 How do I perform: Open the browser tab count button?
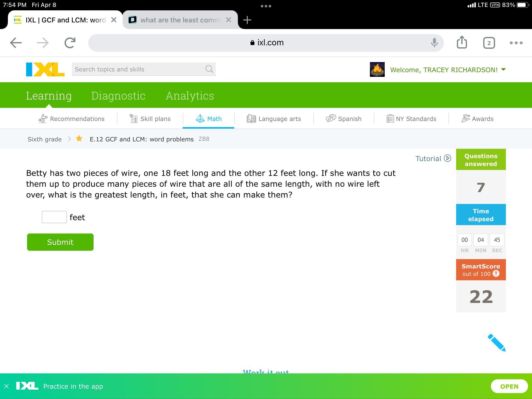489,43
